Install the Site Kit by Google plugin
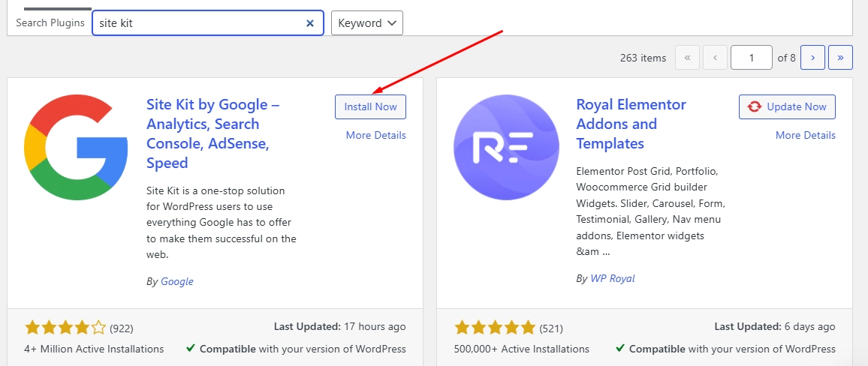 pos(370,106)
